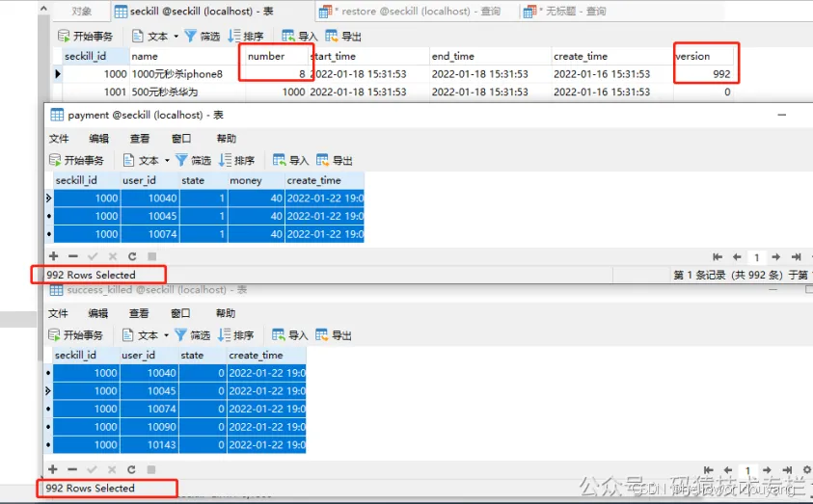This screenshot has width=813, height=504.
Task: Go to last page in success_killed window
Action: tap(787, 470)
